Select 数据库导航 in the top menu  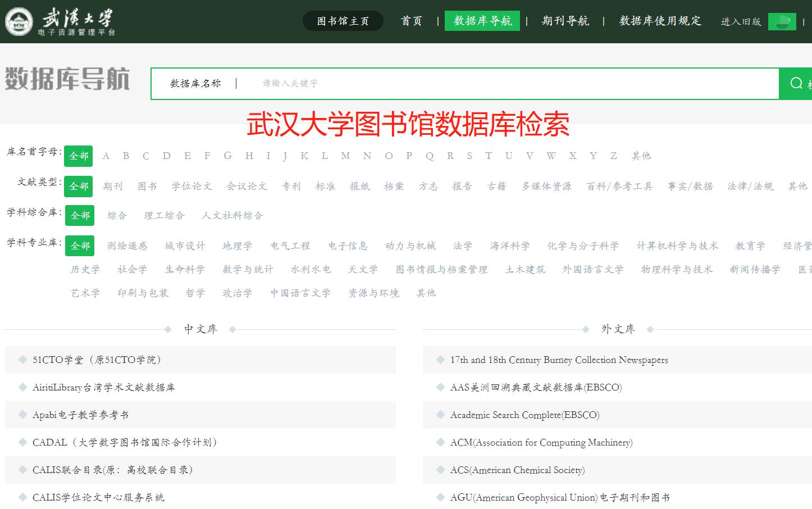pyautogui.click(x=482, y=21)
